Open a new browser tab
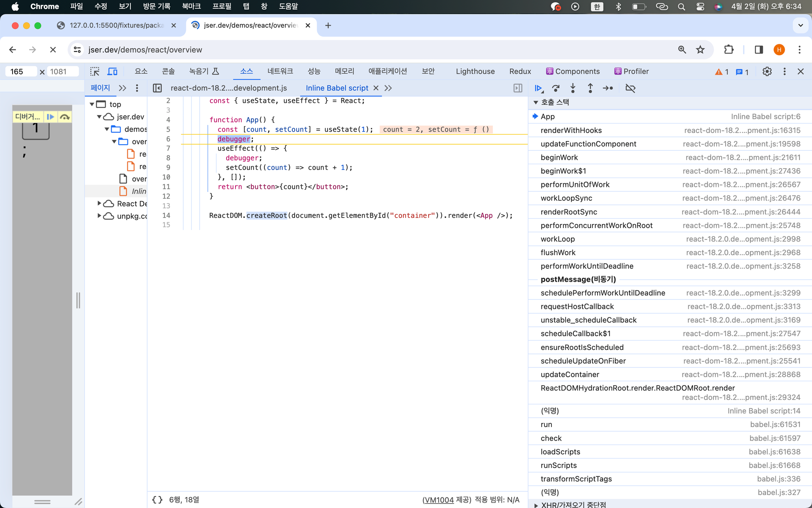Viewport: 812px width, 508px height. coord(328,26)
